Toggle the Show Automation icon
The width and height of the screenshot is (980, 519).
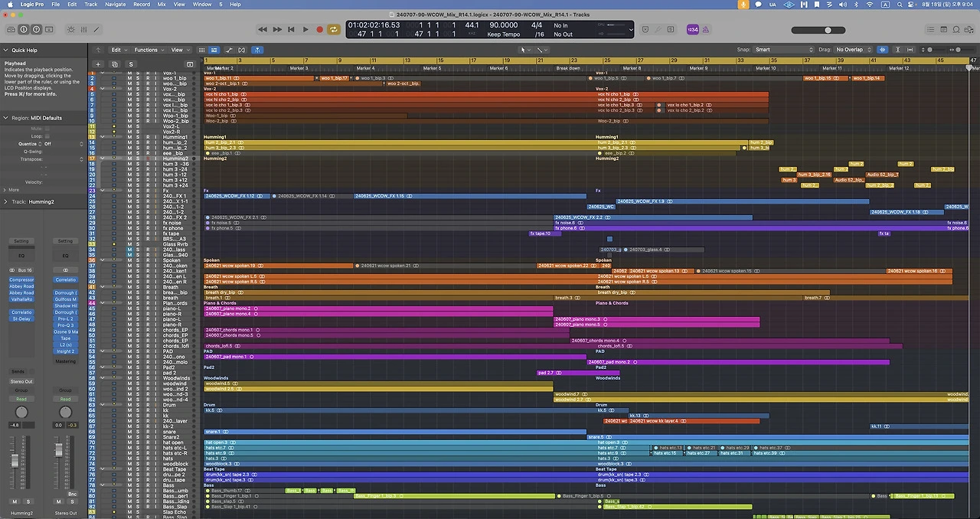click(x=229, y=50)
